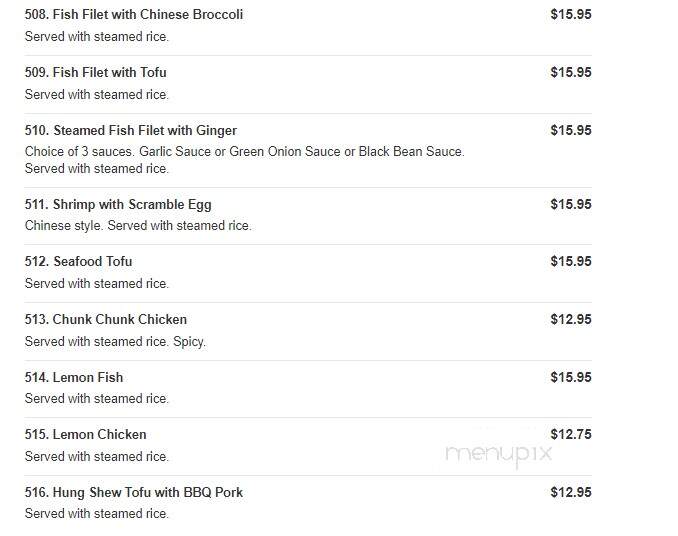Viewport: 678px width, 536px height.
Task: Open the 514. Lemon Fish entry
Action: [x=74, y=377]
